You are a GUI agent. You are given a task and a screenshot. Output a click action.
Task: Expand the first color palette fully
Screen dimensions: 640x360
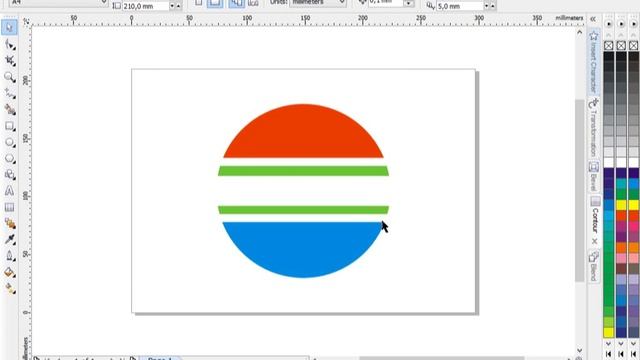[x=609, y=354]
